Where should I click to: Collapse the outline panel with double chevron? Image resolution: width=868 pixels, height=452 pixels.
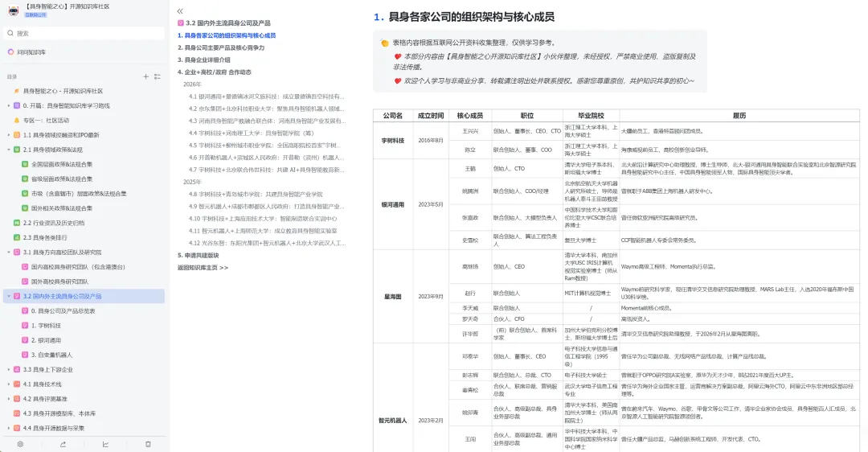[180, 11]
